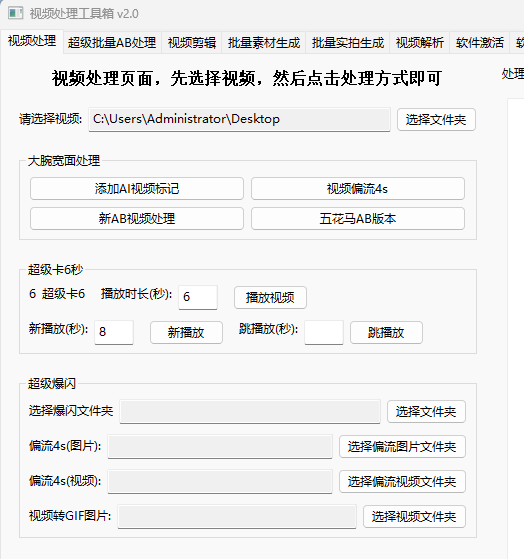Focus the 新播放(秒) input field
This screenshot has width=524, height=559.
pyautogui.click(x=114, y=332)
